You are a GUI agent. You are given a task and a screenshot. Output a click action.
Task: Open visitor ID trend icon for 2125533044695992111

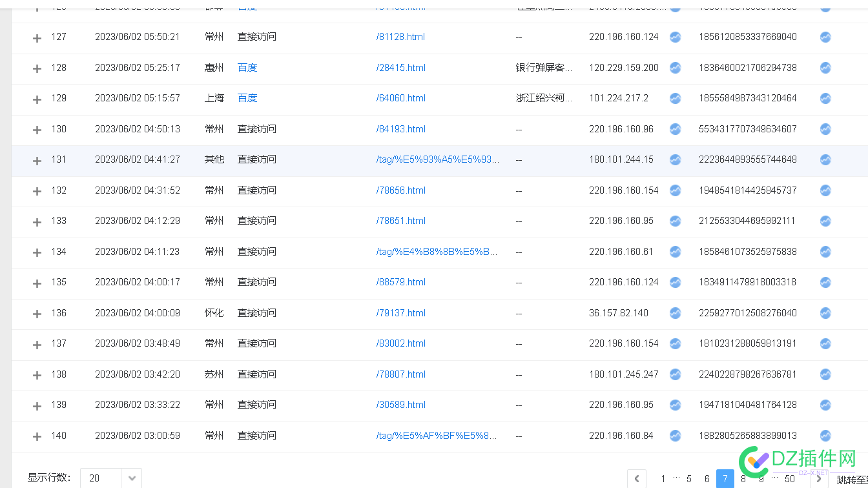coord(825,221)
